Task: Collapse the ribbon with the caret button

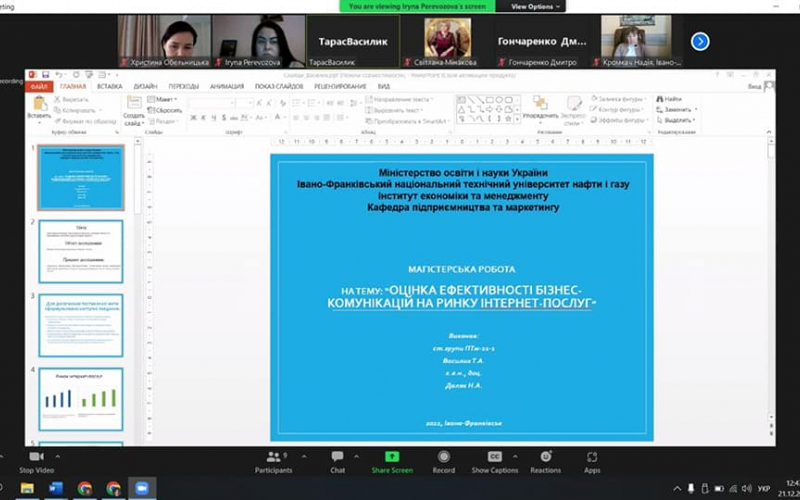Action: pos(769,132)
